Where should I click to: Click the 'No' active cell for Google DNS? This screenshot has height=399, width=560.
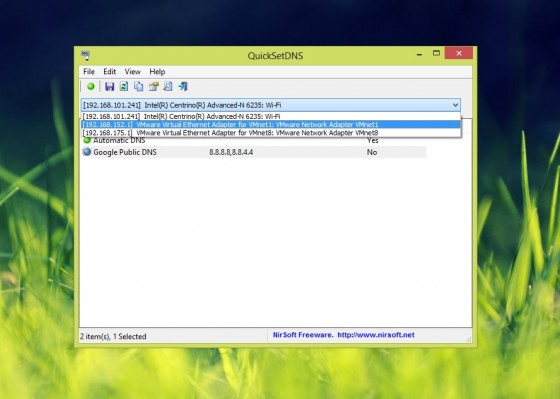click(x=372, y=152)
